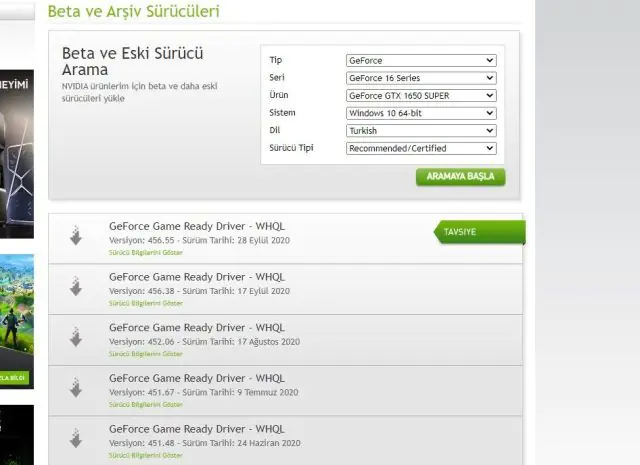Viewport: 640px width, 465px height.
Task: Open the Sistem dropdown showing Windows 10 64-bit
Action: (x=421, y=113)
